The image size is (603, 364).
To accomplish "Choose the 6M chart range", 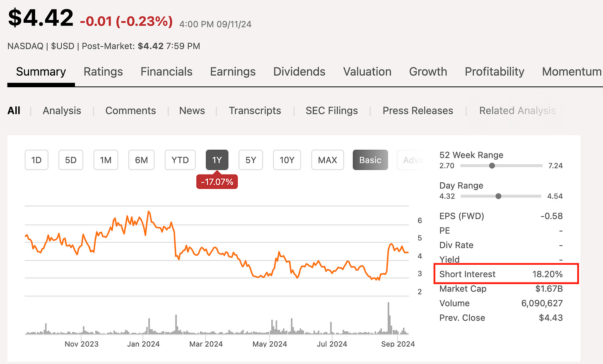I will [141, 160].
